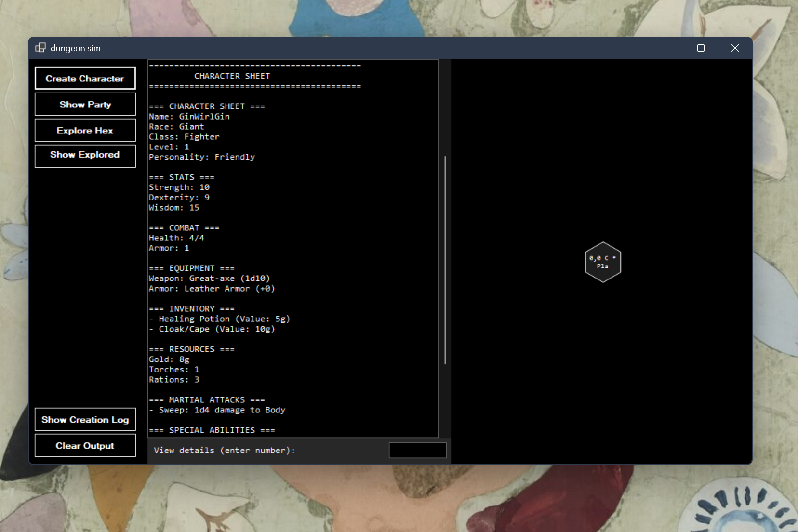The image size is (798, 532).
Task: Select the Show Explored button
Action: 85,155
